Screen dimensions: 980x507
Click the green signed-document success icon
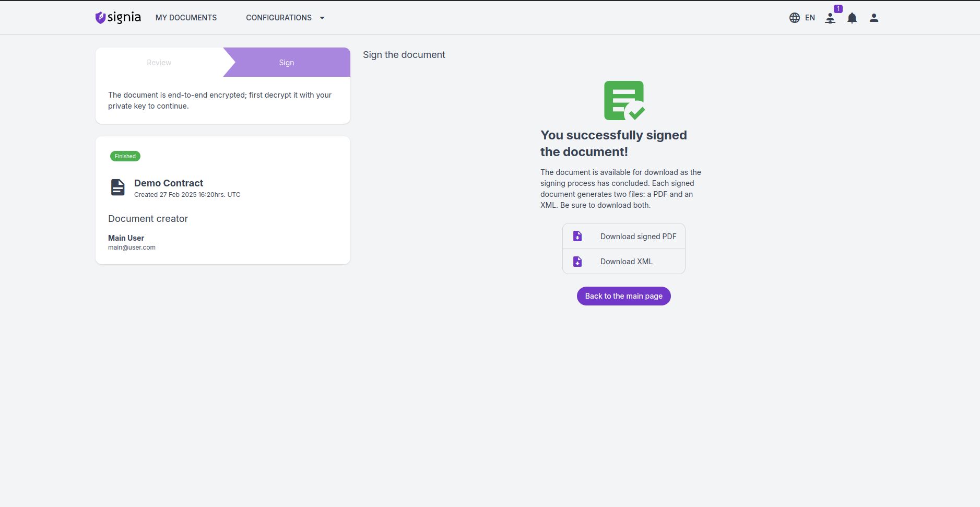tap(624, 101)
